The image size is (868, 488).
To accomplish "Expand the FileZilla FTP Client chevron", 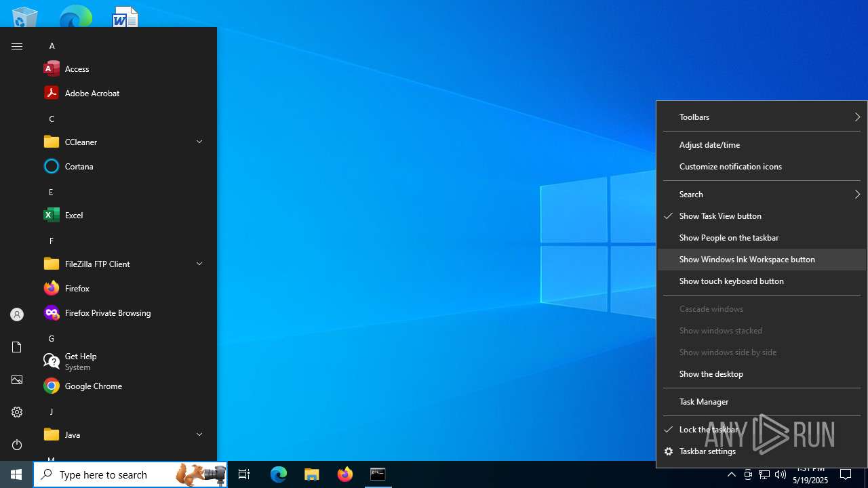I will tap(199, 264).
